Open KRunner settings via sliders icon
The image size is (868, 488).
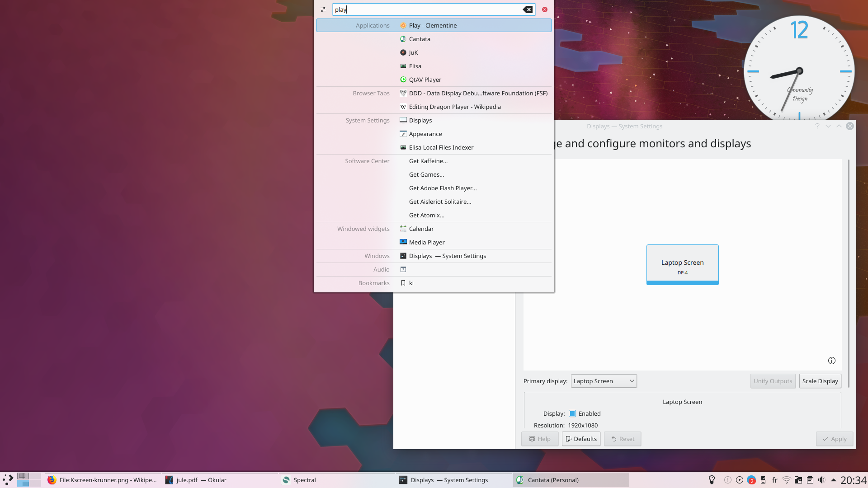tap(323, 9)
